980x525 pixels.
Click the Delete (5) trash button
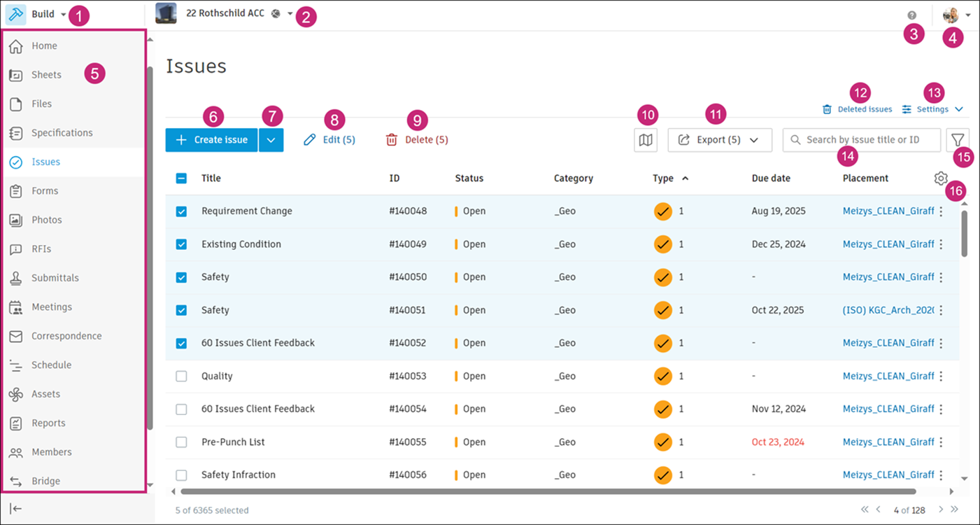417,140
